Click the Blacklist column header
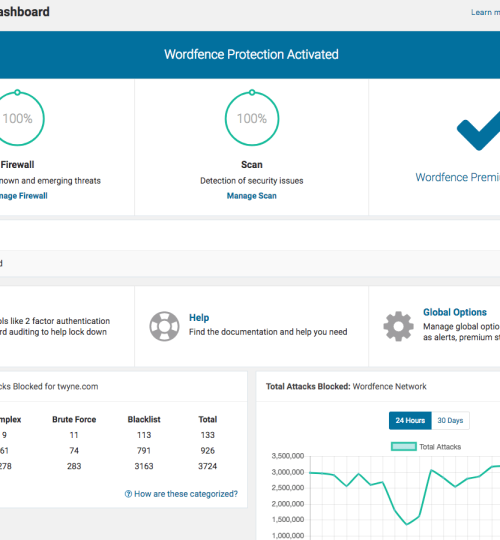The height and width of the screenshot is (540, 500). (x=144, y=419)
